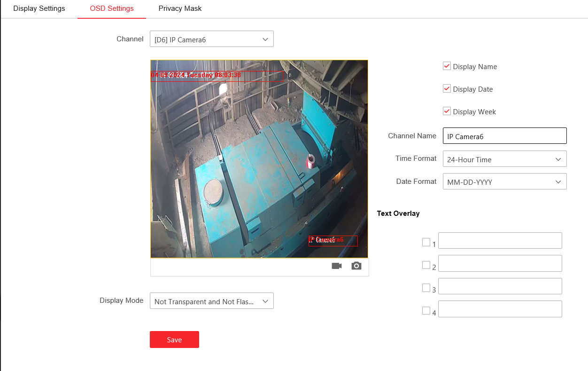This screenshot has width=588, height=371.
Task: Open the Channel dropdown
Action: (211, 39)
